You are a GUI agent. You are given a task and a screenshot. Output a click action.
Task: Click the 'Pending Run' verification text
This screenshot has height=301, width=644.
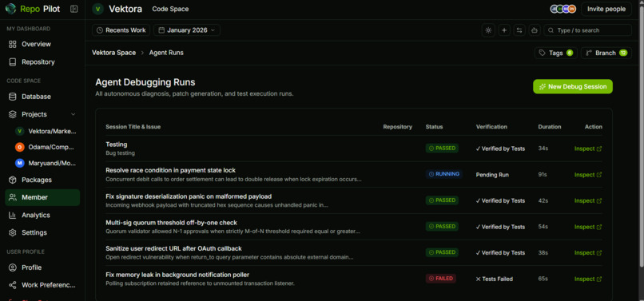[x=492, y=175]
